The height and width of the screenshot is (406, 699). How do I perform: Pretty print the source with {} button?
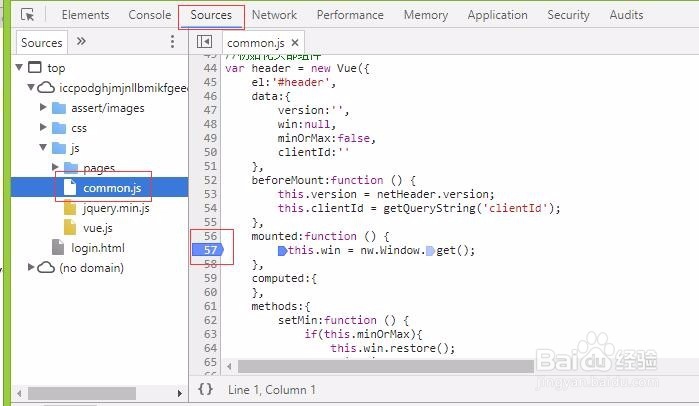click(x=205, y=389)
